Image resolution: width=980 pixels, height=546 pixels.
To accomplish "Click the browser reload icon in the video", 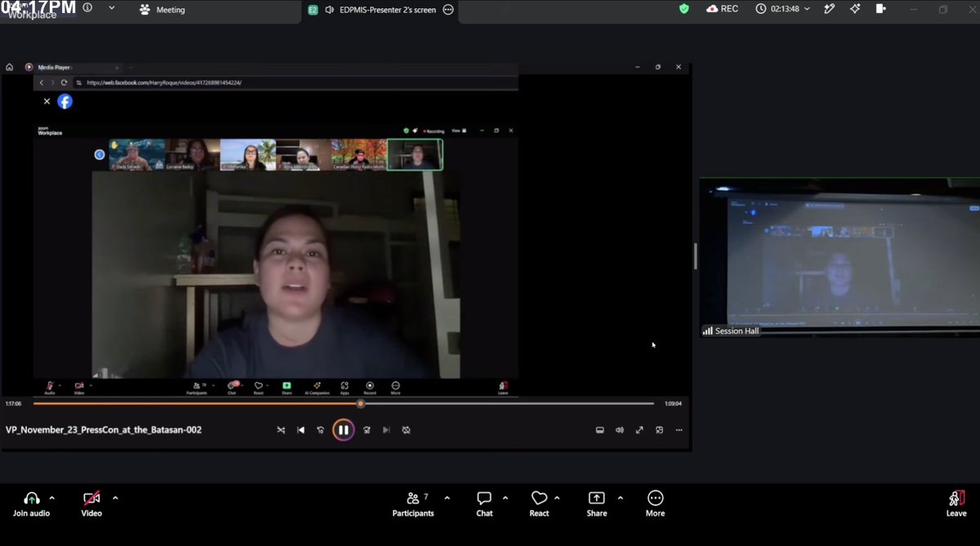I will [x=64, y=82].
